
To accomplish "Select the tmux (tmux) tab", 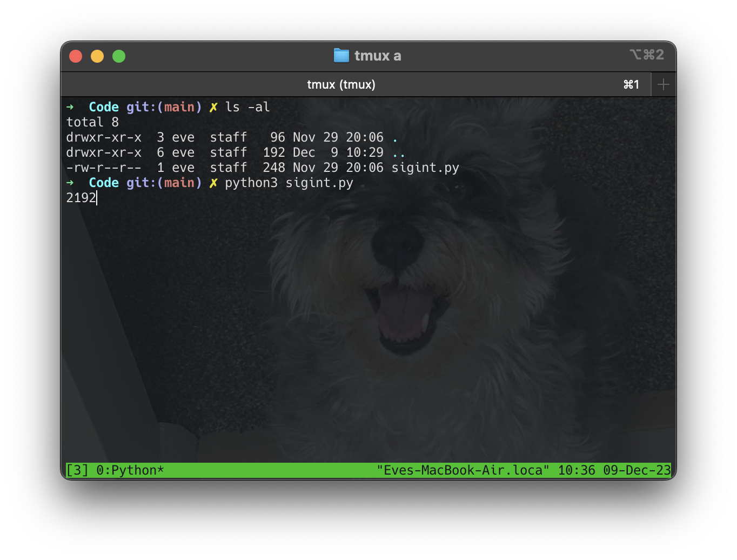I will pos(341,84).
